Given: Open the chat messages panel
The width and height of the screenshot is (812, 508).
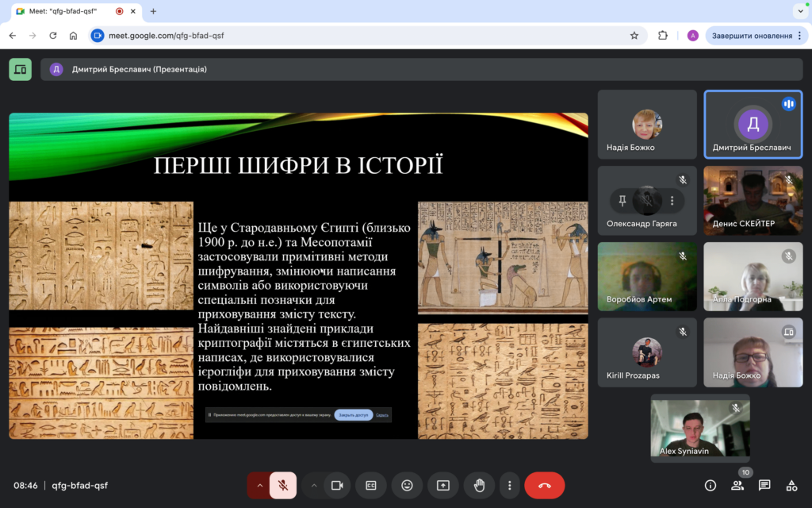Looking at the screenshot, I should (x=764, y=486).
